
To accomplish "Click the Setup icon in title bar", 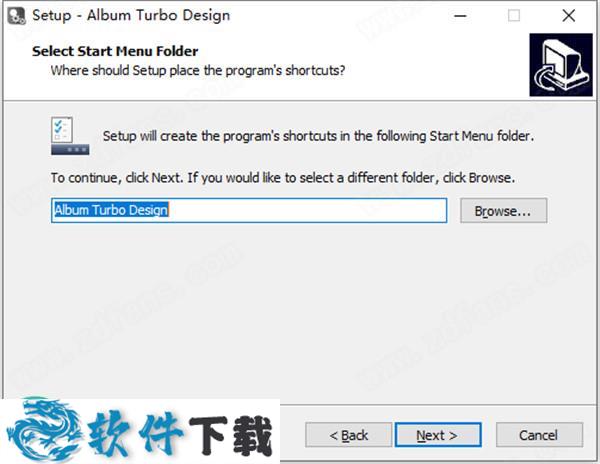I will pyautogui.click(x=16, y=16).
